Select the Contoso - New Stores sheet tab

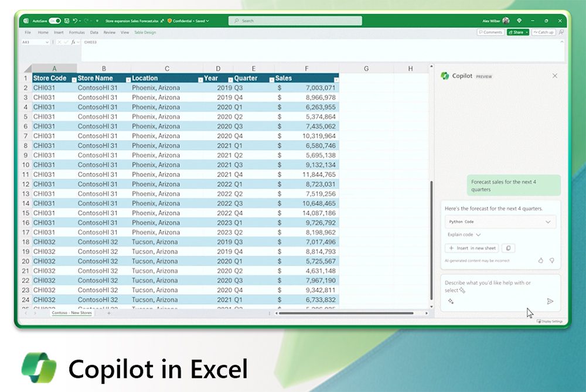pyautogui.click(x=71, y=313)
